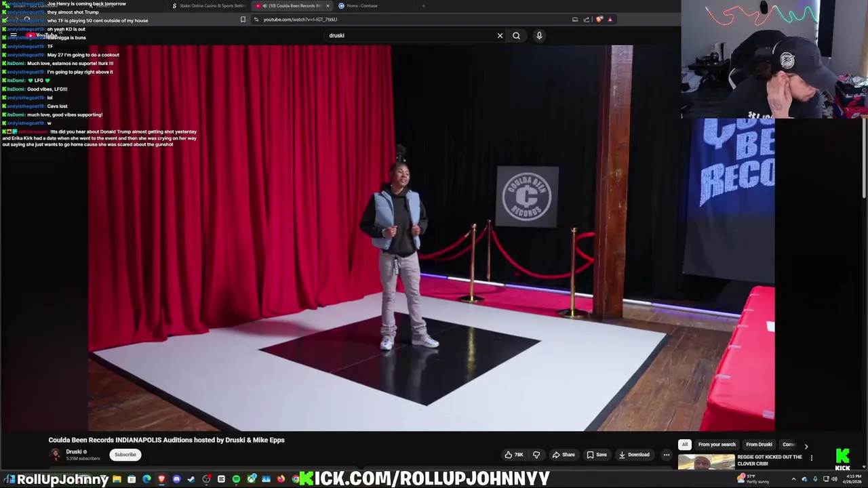The width and height of the screenshot is (868, 488).
Task: Select the All suggestions chip
Action: click(684, 445)
